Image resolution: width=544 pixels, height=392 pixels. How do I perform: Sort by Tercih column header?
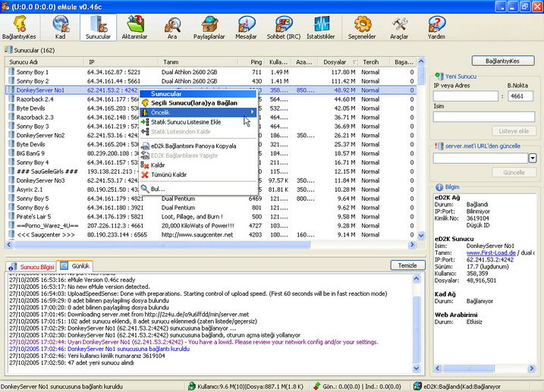tap(374, 62)
